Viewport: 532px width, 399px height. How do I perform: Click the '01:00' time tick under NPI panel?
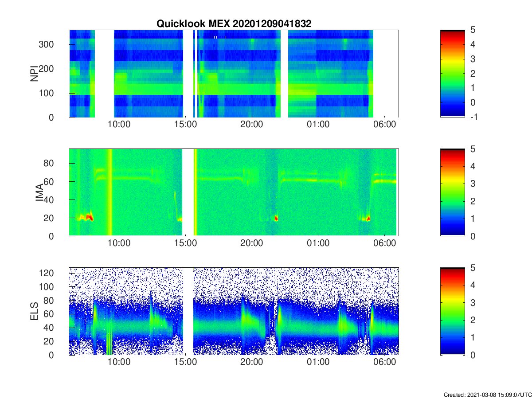318,124
